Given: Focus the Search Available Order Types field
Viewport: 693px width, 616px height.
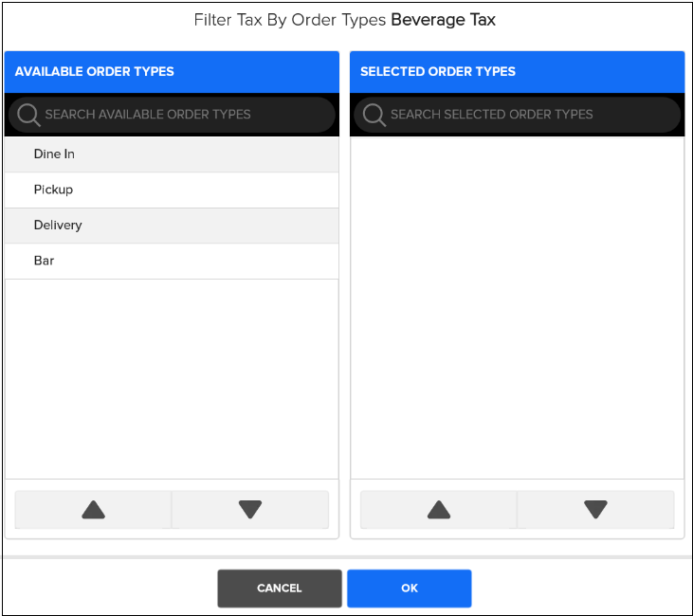Looking at the screenshot, I should pyautogui.click(x=180, y=115).
